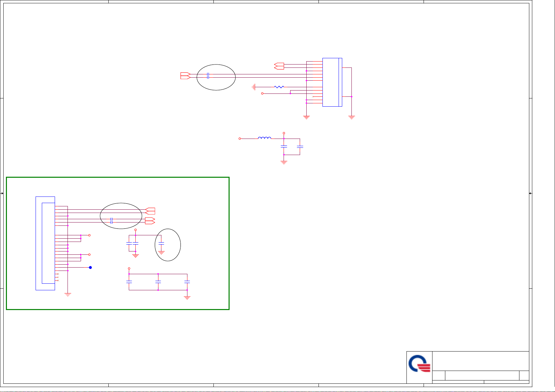Click the red signal port pair left of the top ellipse
The image size is (555, 392).
(185, 76)
